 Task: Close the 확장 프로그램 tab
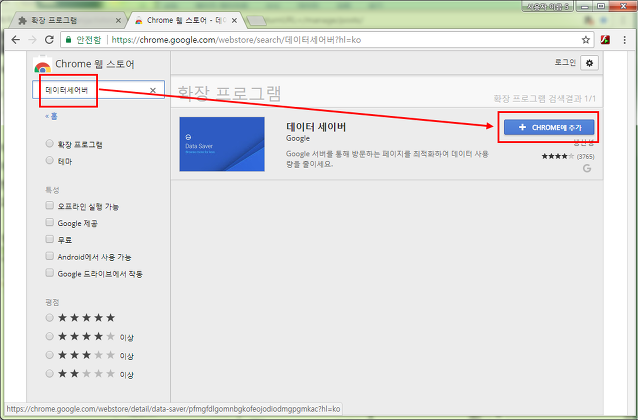pos(118,20)
